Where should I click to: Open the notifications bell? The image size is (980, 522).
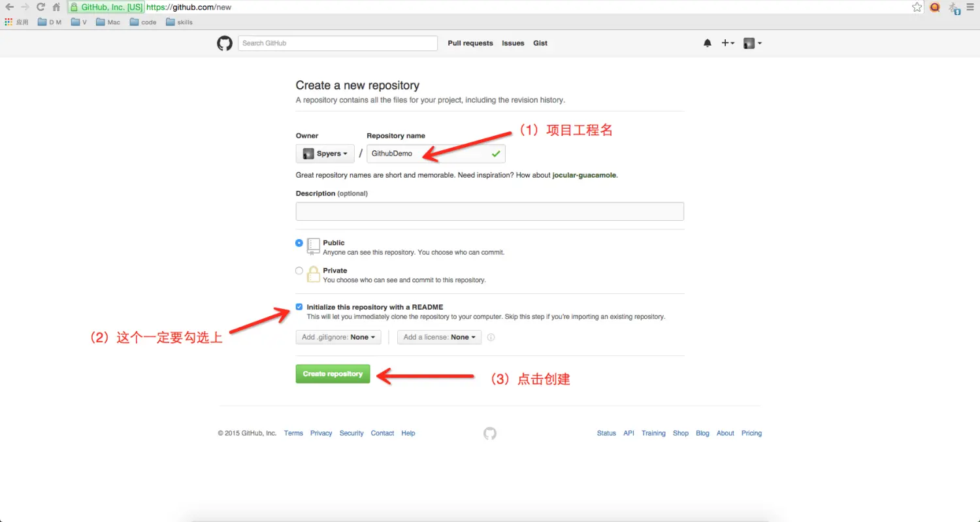pos(707,43)
